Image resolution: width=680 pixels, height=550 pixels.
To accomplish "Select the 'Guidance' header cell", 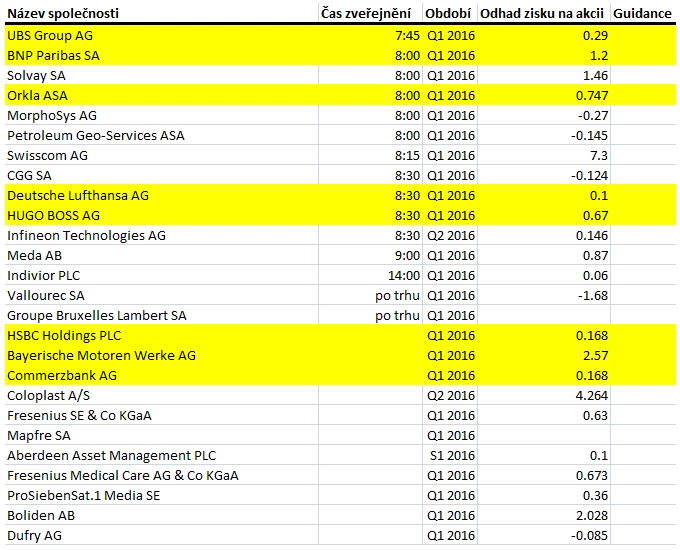I will click(642, 13).
